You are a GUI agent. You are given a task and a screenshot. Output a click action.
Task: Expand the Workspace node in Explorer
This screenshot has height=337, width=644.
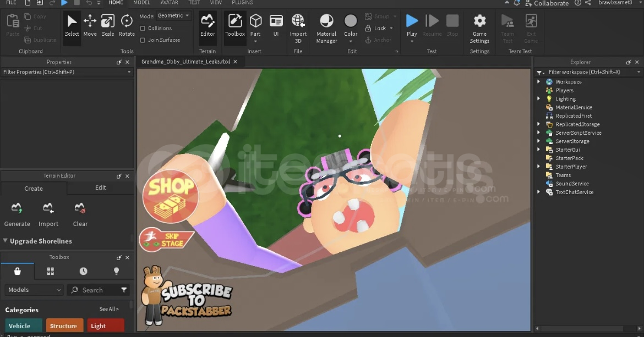click(x=538, y=81)
